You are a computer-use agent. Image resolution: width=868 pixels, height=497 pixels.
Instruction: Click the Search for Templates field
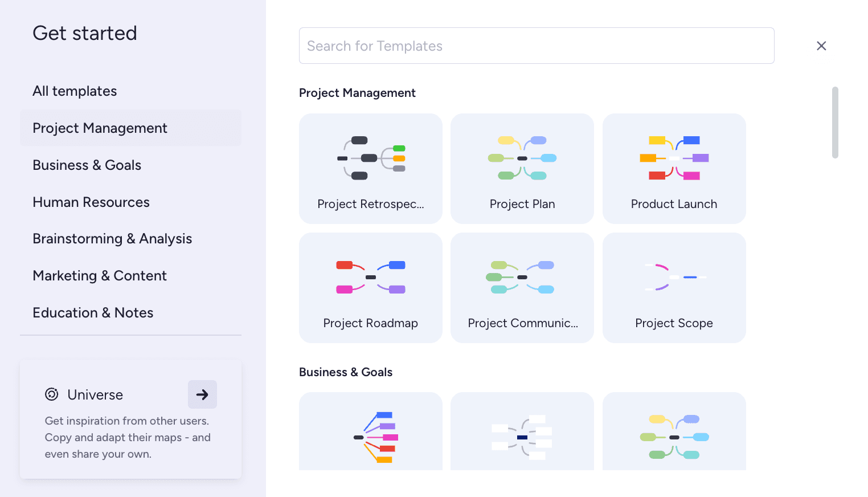pos(536,46)
